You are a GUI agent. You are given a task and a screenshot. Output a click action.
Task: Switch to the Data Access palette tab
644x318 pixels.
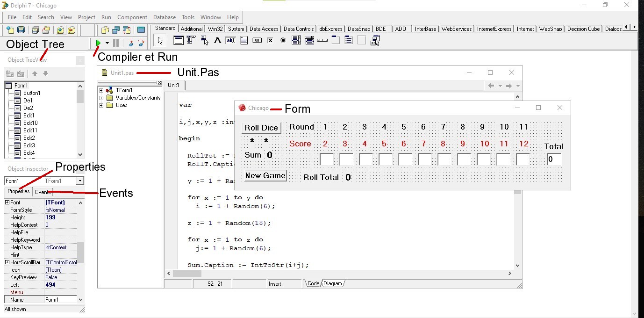click(x=264, y=29)
